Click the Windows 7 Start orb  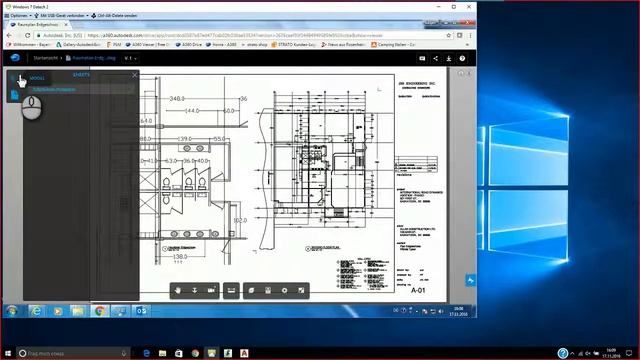tap(12, 311)
